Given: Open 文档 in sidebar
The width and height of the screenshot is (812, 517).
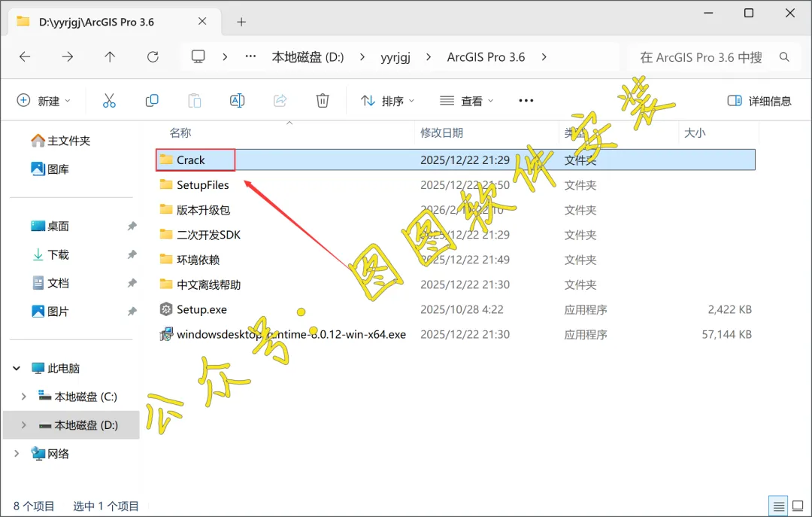Looking at the screenshot, I should tap(51, 283).
